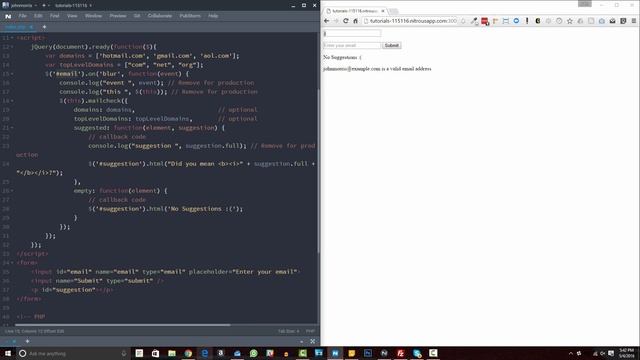Open Chrome from the taskbar

pos(188,353)
